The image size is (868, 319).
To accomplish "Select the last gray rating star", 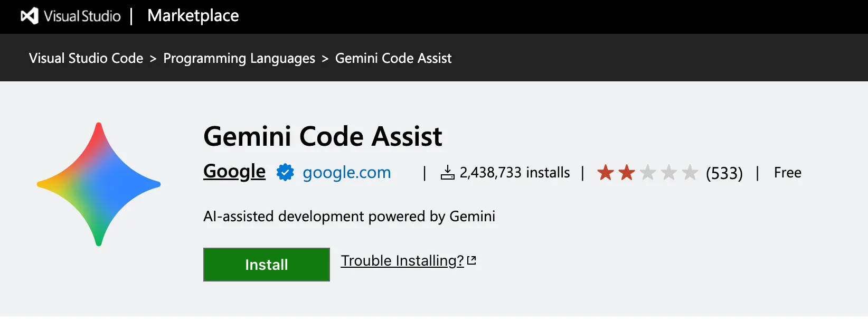I will tap(690, 173).
